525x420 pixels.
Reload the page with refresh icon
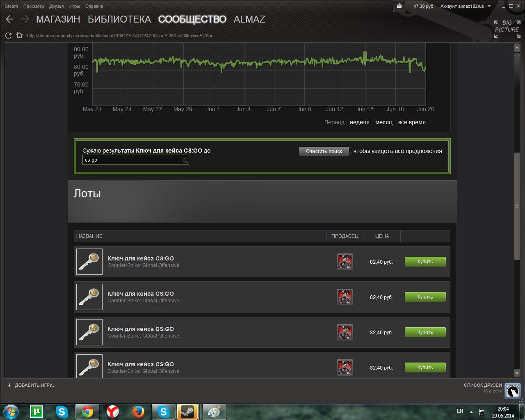[x=8, y=36]
